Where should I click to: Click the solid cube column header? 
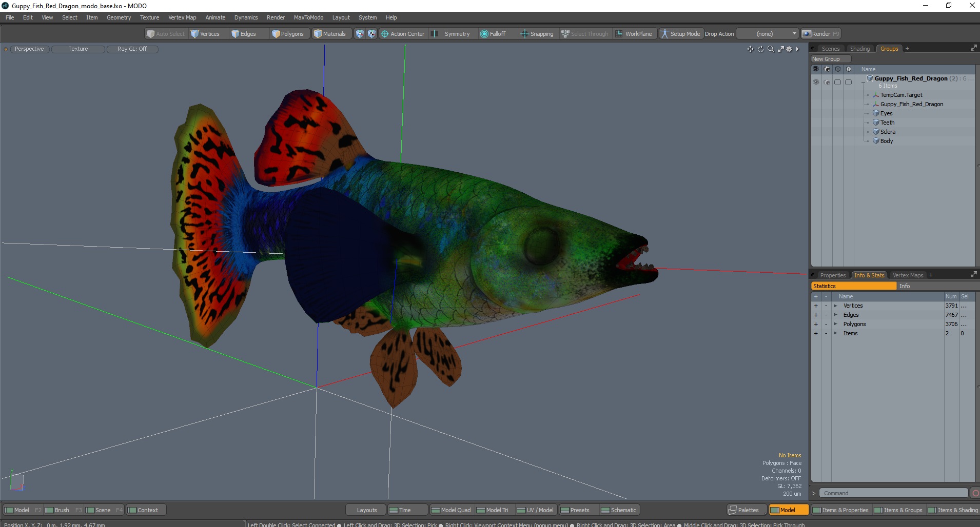coord(848,69)
